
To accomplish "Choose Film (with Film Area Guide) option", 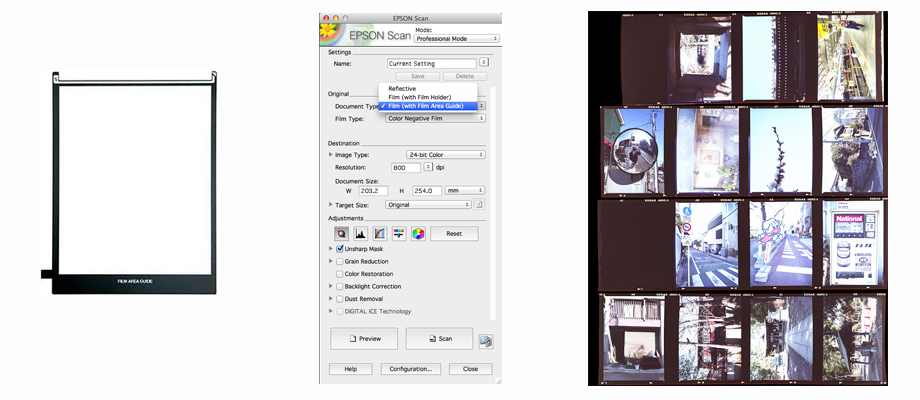I will (x=428, y=106).
